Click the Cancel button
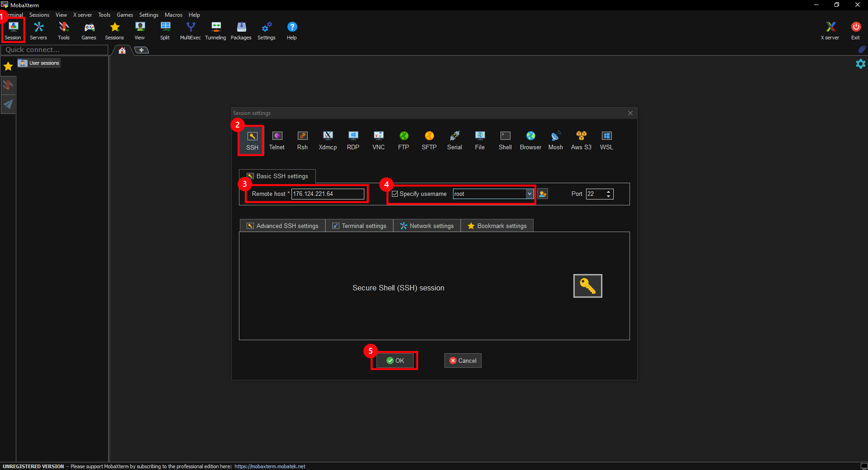This screenshot has height=470, width=868. (463, 361)
